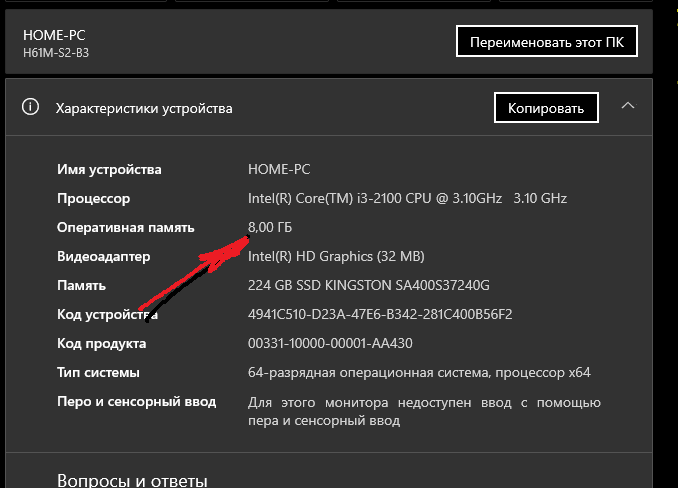Select the Intel(R) HD Graphics value
The image size is (678, 488).
click(337, 256)
